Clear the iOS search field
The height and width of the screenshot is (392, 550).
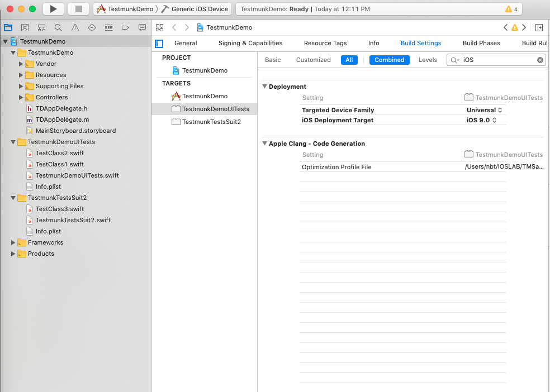[x=540, y=60]
